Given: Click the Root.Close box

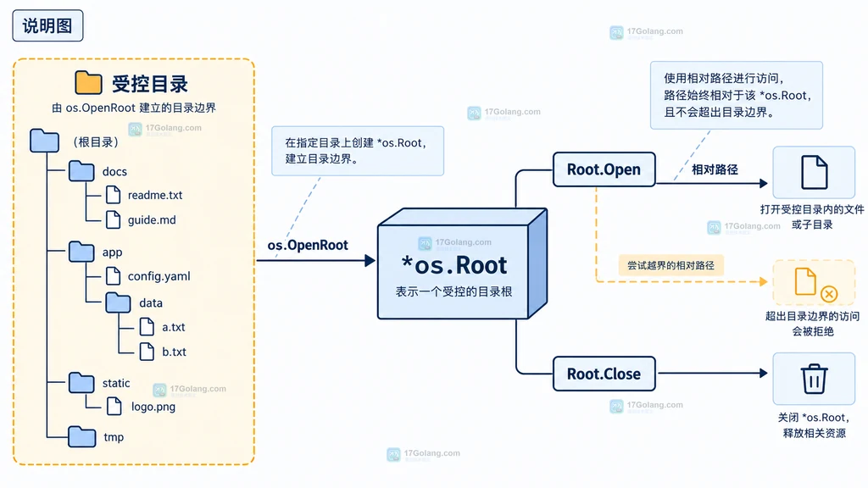Looking at the screenshot, I should [604, 374].
